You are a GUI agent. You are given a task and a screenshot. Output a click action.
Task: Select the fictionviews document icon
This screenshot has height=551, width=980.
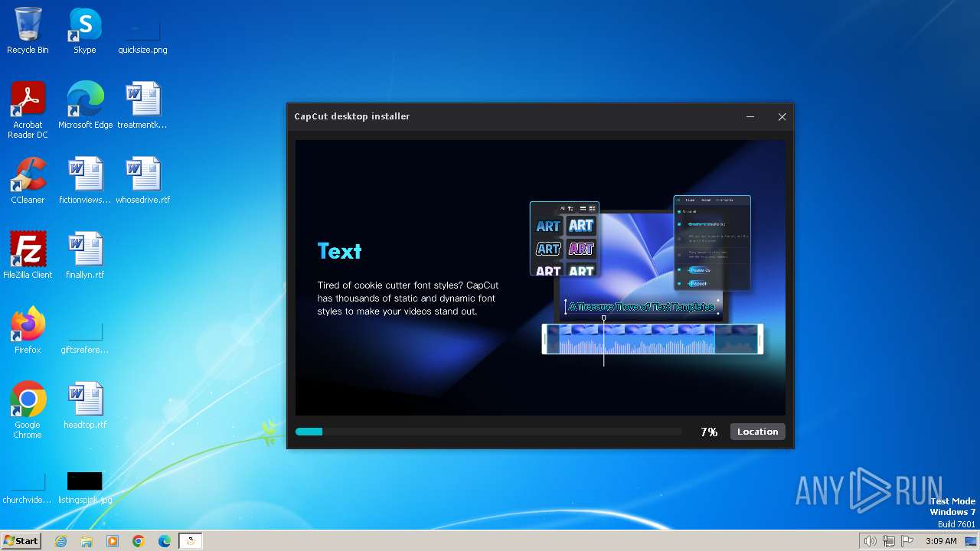click(x=85, y=181)
